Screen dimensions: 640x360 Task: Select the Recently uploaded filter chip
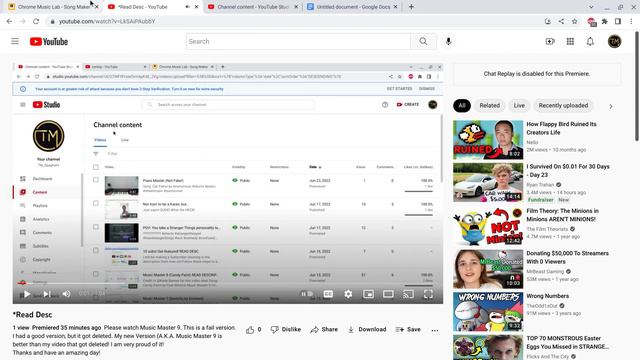point(563,105)
